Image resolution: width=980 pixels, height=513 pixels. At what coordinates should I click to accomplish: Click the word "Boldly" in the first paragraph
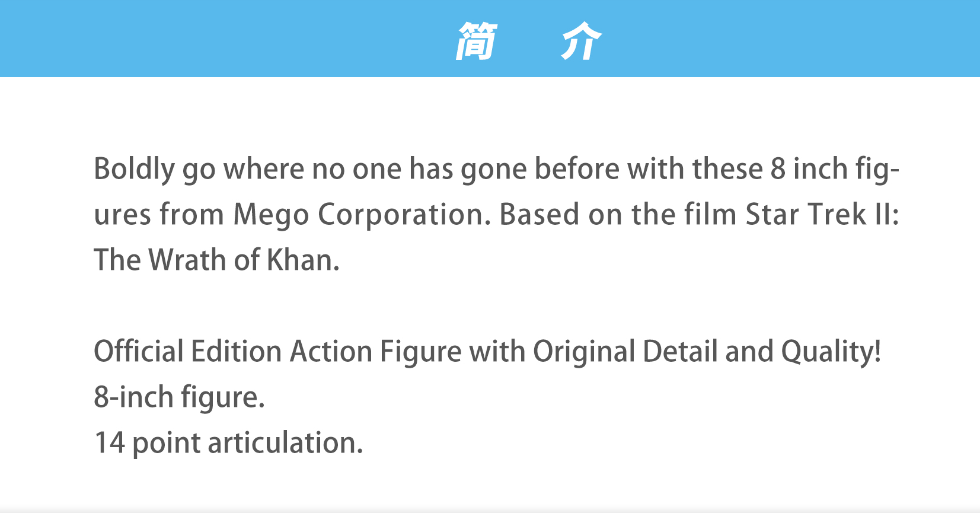click(134, 170)
